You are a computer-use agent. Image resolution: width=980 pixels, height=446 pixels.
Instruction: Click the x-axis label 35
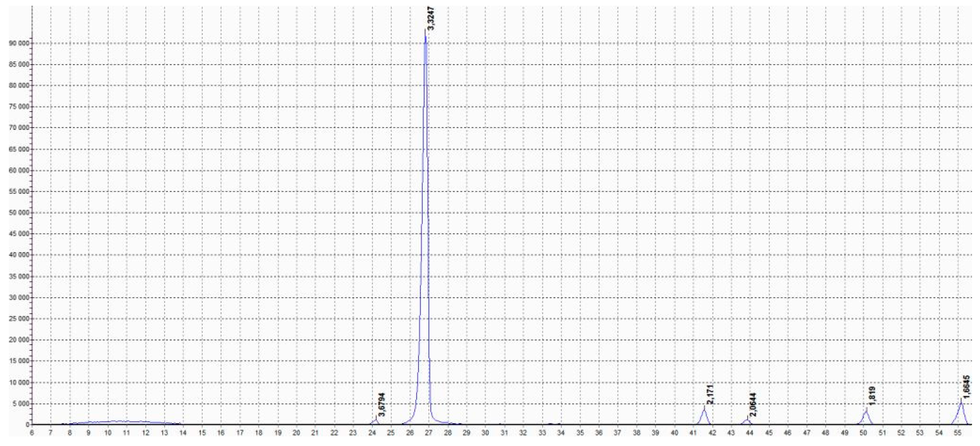[x=580, y=433]
